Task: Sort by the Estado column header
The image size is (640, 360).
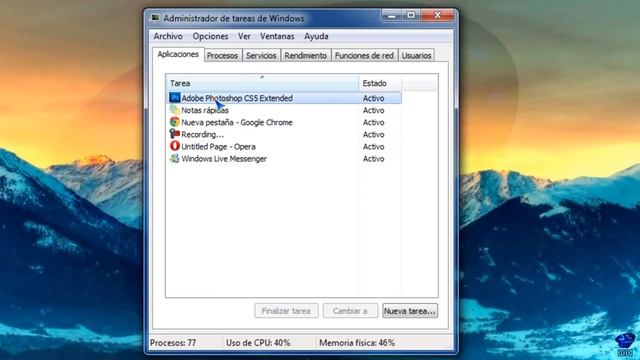Action: (x=380, y=83)
